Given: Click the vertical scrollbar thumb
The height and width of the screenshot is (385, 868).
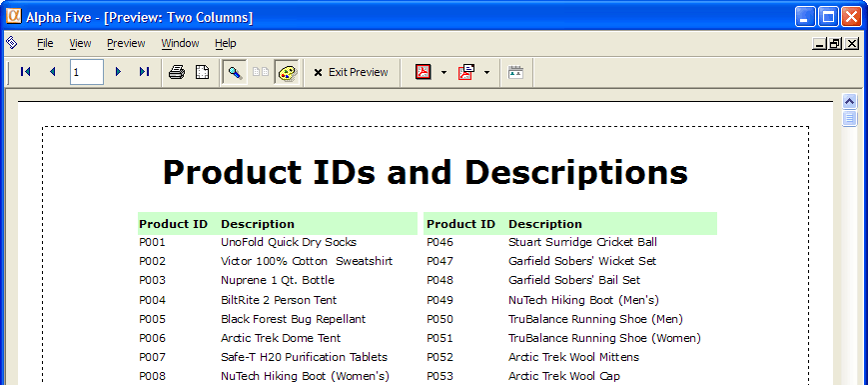Looking at the screenshot, I should click(x=850, y=118).
